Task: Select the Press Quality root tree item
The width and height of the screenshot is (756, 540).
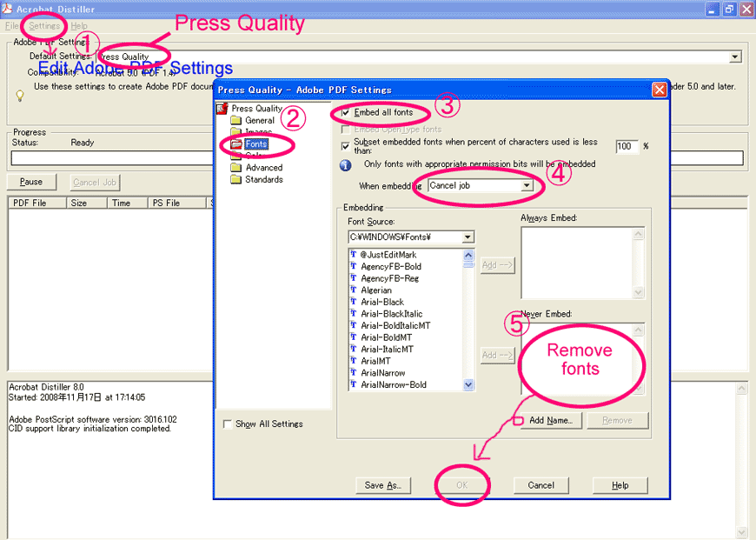Action: 256,109
